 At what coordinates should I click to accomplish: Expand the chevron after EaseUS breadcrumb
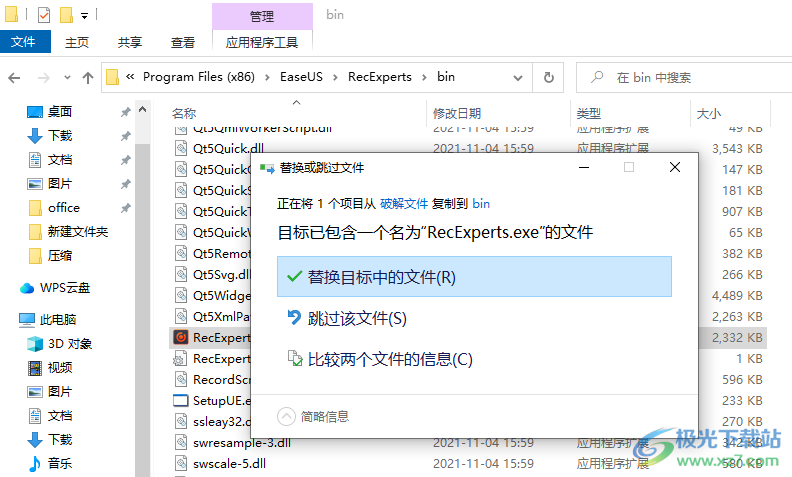click(x=335, y=77)
